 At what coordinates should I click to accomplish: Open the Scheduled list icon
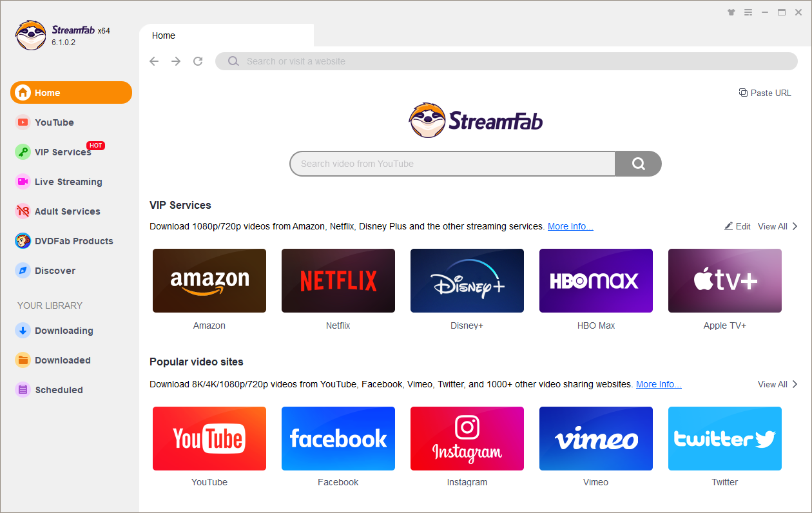click(x=23, y=390)
